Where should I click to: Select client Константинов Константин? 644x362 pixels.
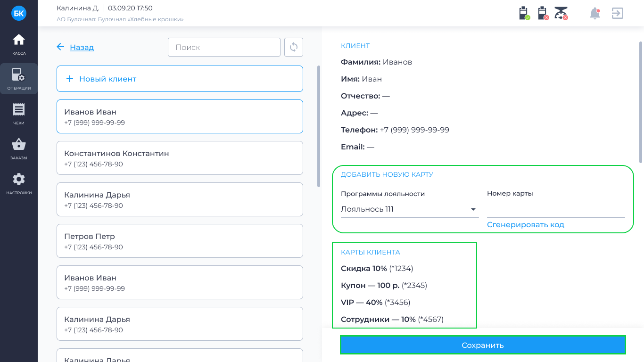[x=180, y=158]
